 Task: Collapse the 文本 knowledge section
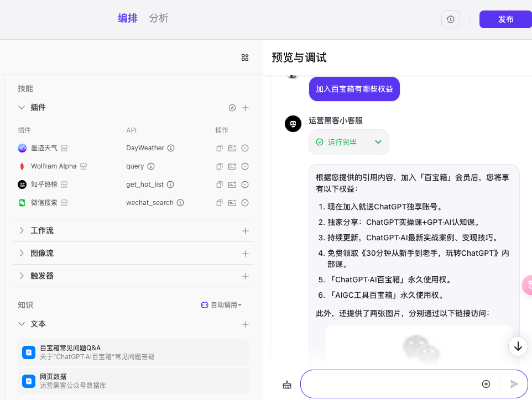coord(22,324)
